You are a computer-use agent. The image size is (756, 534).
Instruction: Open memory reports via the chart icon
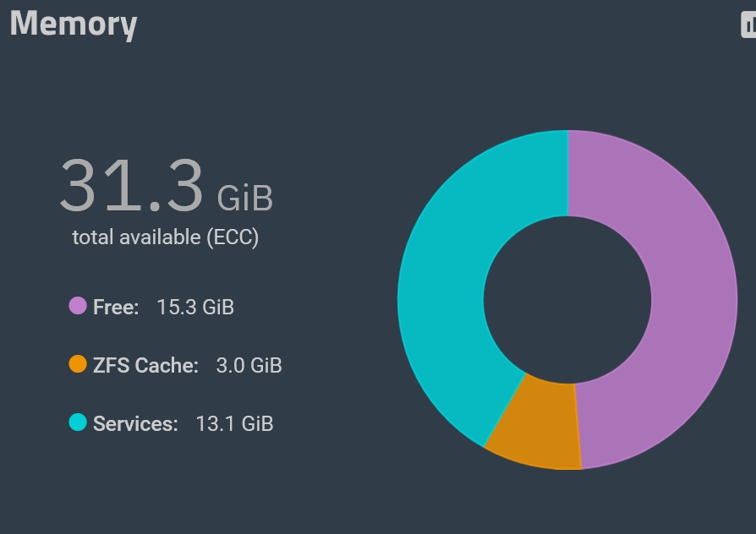point(749,25)
